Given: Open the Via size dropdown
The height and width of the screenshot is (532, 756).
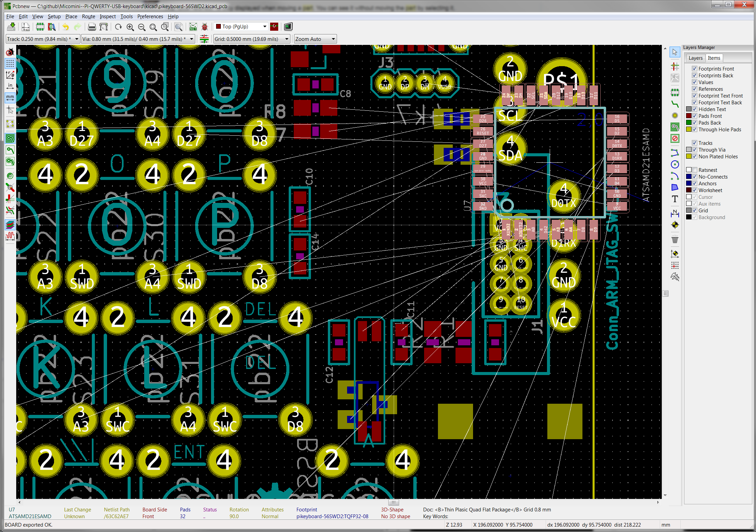Looking at the screenshot, I should [138, 39].
